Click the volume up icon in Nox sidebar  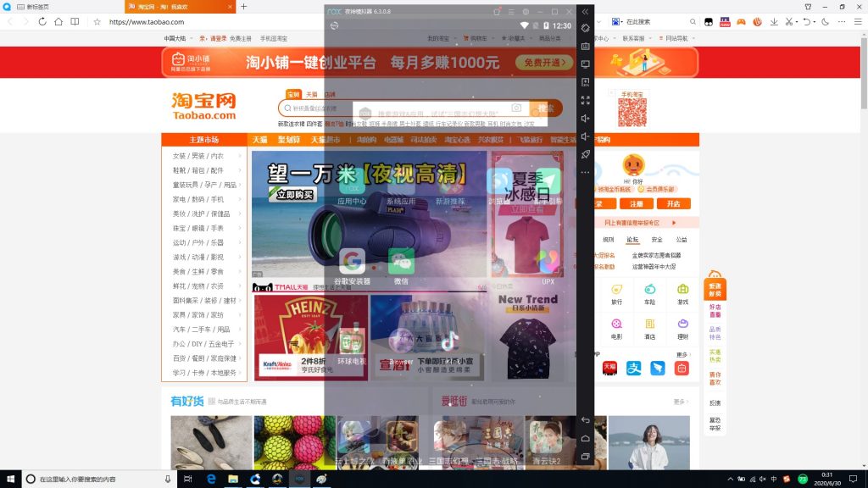pyautogui.click(x=585, y=119)
